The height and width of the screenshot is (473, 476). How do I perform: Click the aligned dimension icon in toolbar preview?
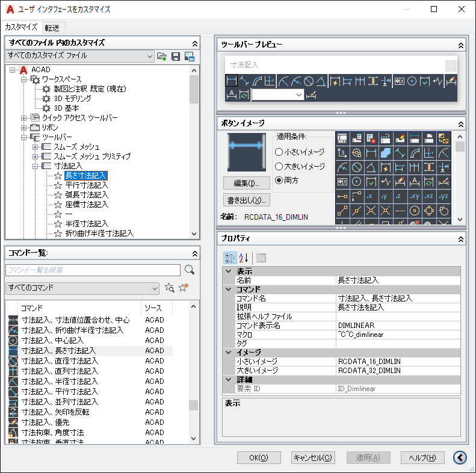(244, 81)
